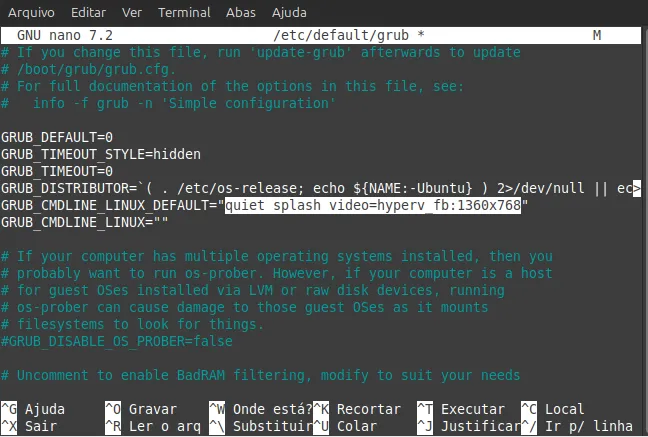Open the Terminal menu
This screenshot has width=648, height=437.
point(184,13)
